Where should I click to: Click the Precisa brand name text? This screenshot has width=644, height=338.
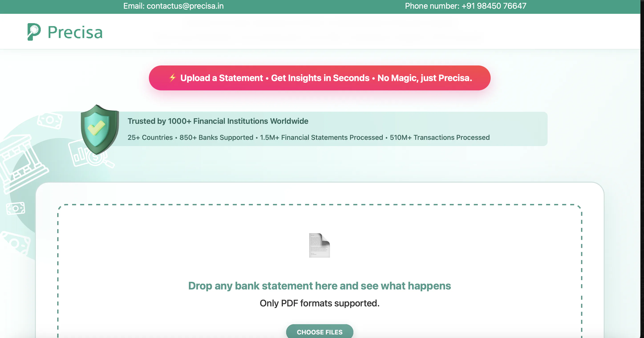tap(75, 33)
